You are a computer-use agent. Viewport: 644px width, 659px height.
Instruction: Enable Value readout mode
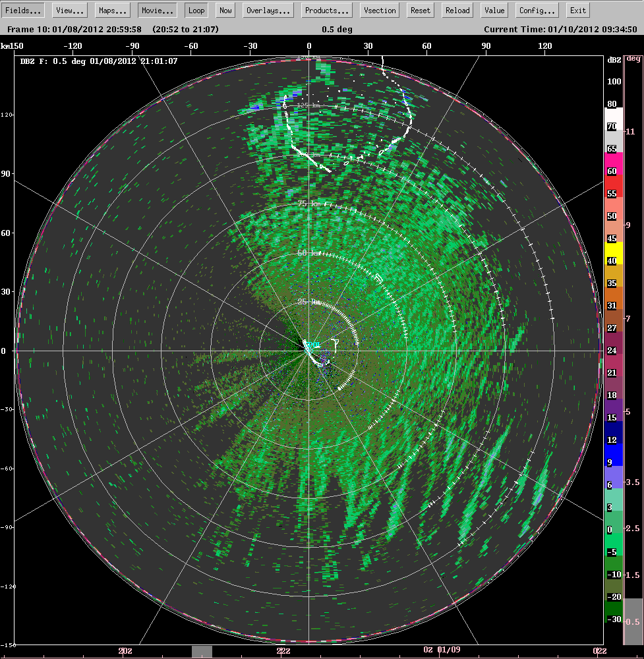pyautogui.click(x=494, y=10)
